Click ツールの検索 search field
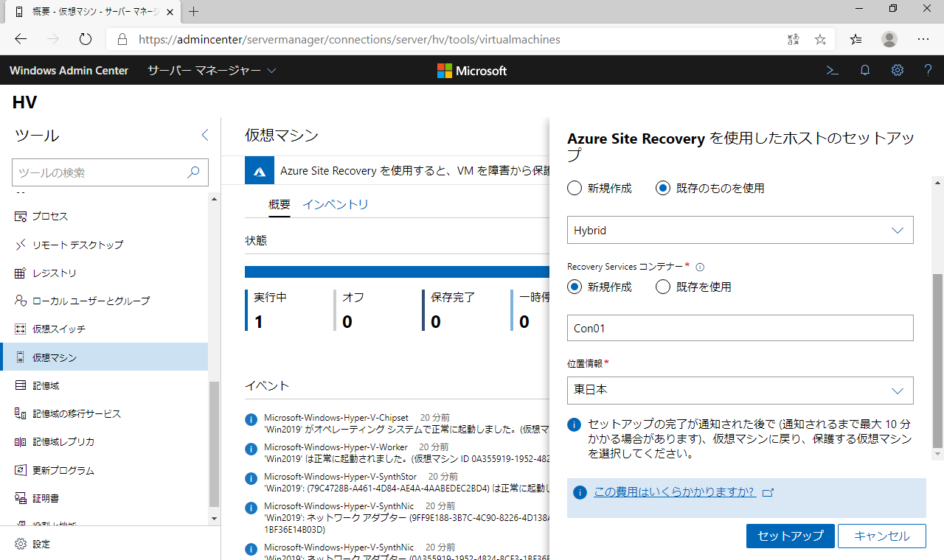 110,172
